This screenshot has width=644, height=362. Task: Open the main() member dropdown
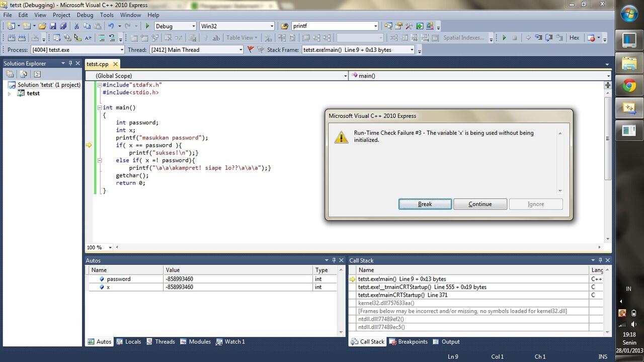pos(608,76)
